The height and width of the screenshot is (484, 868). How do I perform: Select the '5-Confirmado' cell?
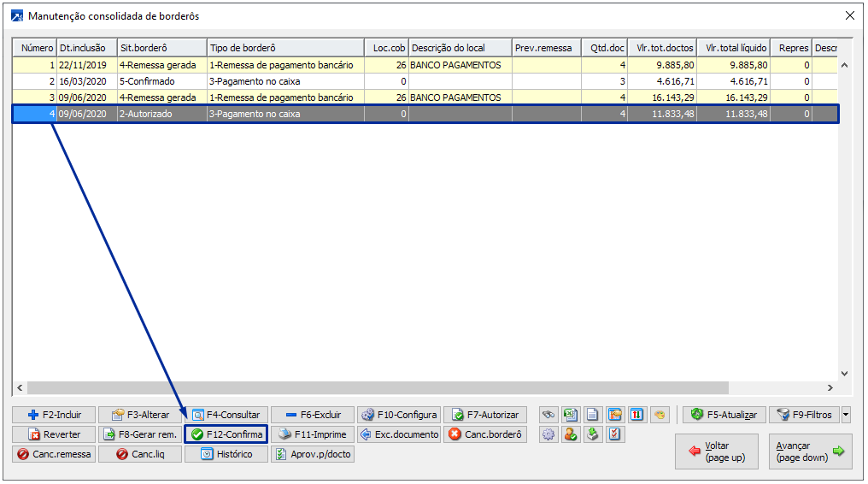click(162, 81)
